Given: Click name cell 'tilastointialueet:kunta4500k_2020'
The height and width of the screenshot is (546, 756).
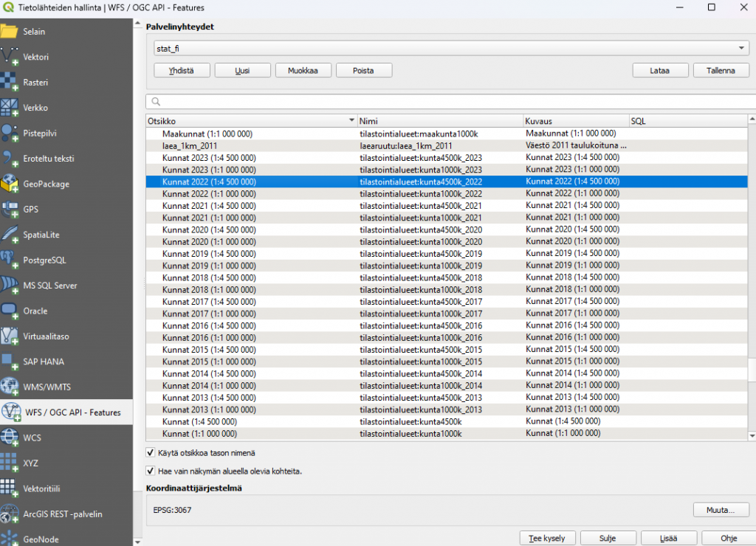Looking at the screenshot, I should (x=420, y=230).
